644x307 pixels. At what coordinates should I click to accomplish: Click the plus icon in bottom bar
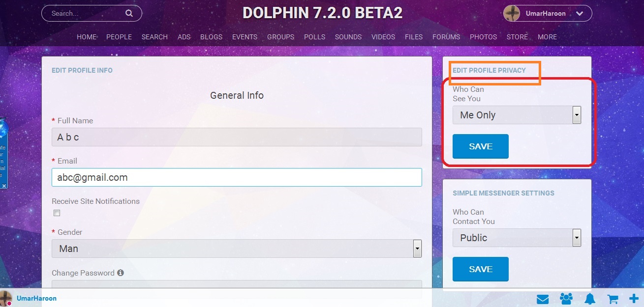(x=634, y=299)
